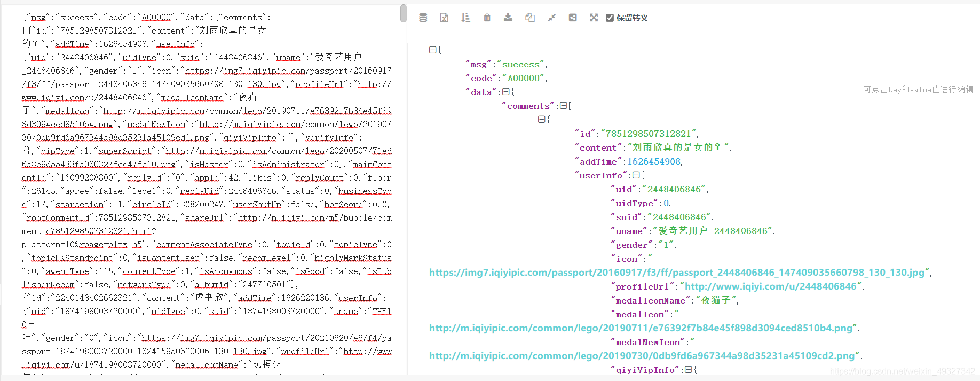
Task: Compress JSON with the inward arrows icon
Action: (551, 18)
